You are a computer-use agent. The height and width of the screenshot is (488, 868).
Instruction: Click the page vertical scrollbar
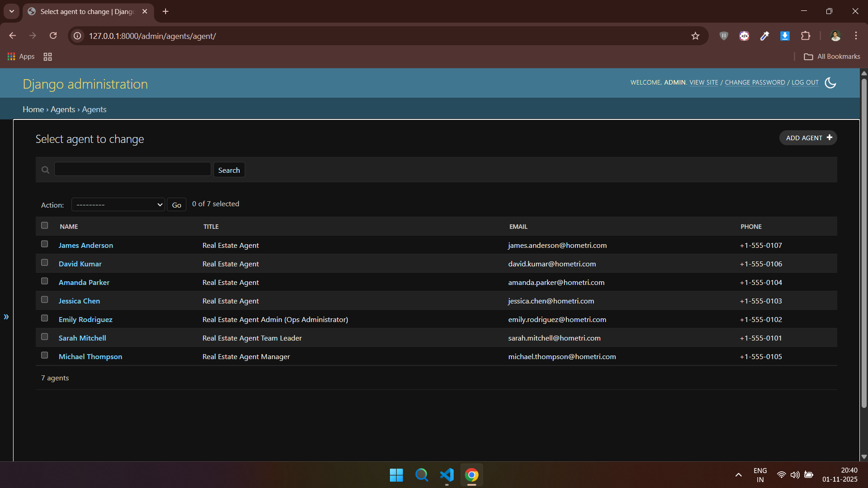point(864,243)
